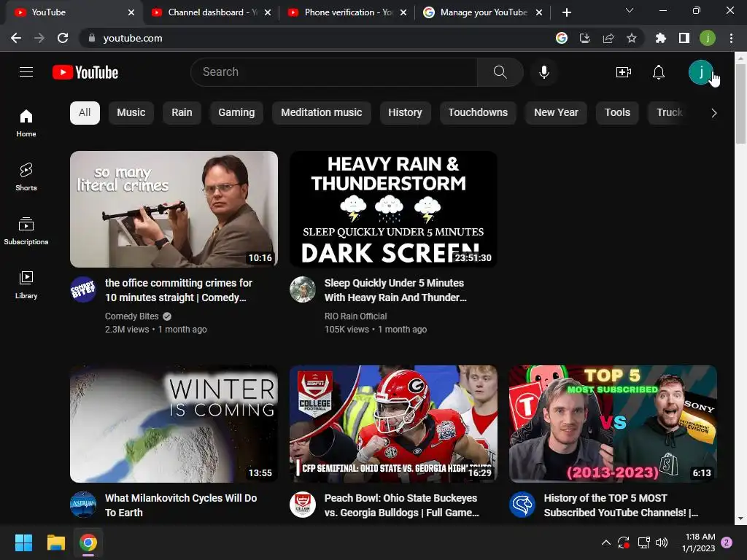
Task: Click Astrum channel avatar
Action: tap(83, 505)
